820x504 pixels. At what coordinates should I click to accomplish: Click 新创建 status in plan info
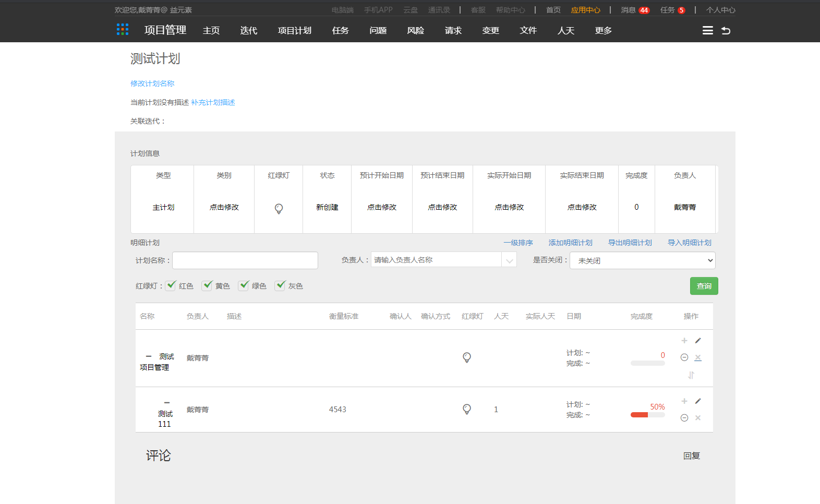pos(327,207)
